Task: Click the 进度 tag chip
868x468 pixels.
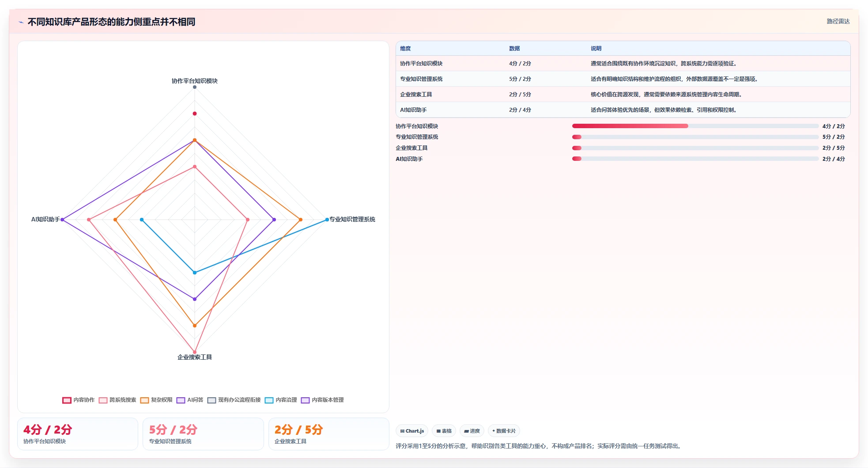Action: [472, 431]
